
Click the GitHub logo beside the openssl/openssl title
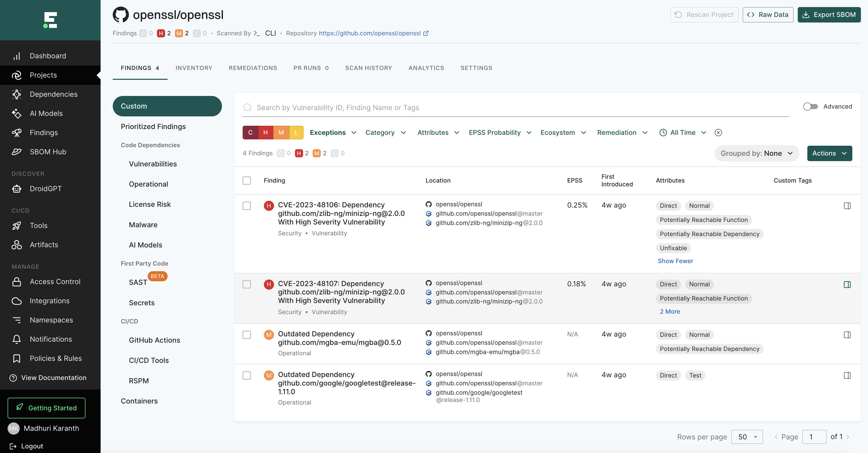121,15
